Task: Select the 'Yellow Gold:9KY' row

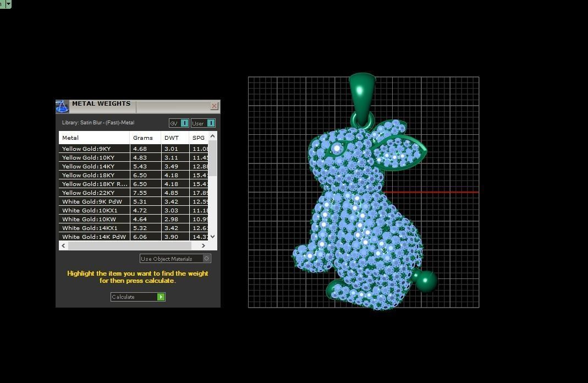Action: click(133, 149)
